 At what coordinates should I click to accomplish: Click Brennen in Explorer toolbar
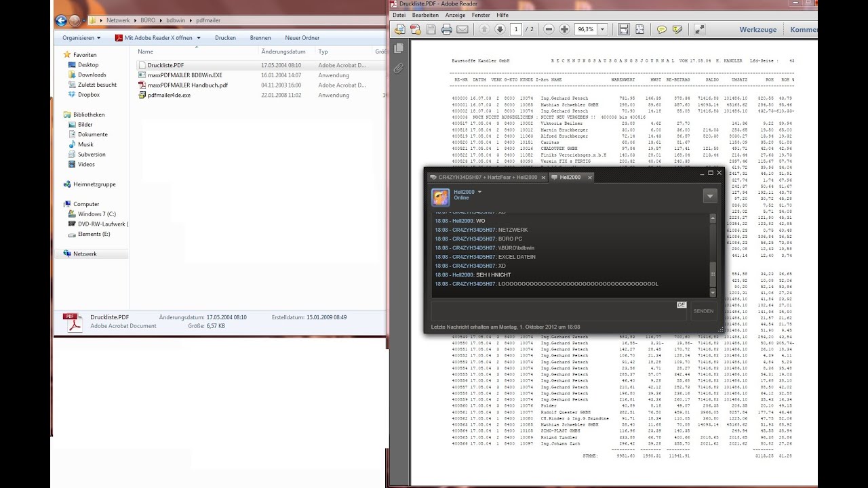[260, 38]
